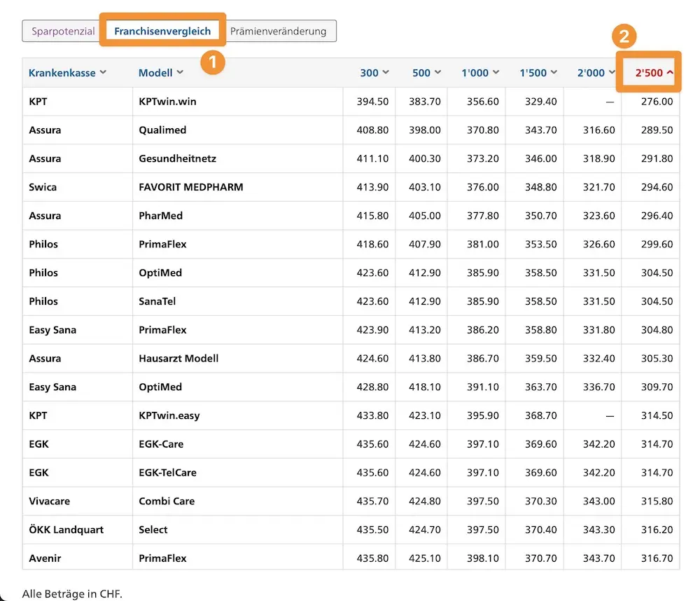Select the 316.70 premium value

(x=657, y=558)
